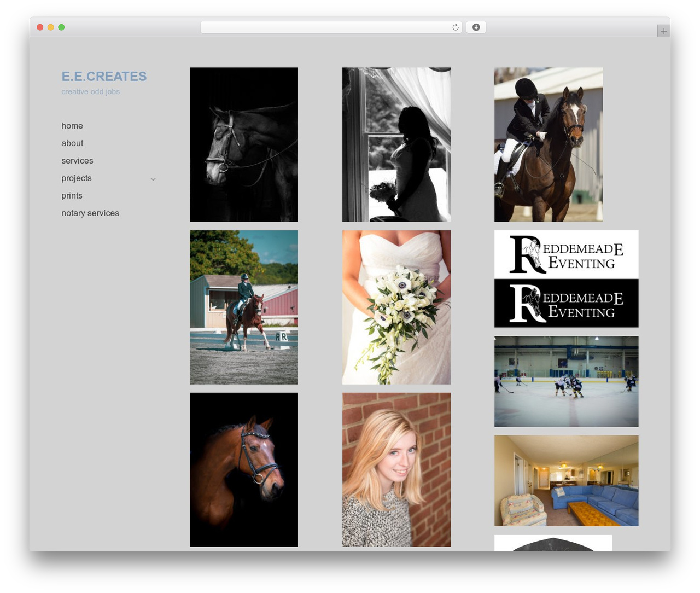Open the projects menu item
The width and height of the screenshot is (700, 593).
pyautogui.click(x=77, y=178)
